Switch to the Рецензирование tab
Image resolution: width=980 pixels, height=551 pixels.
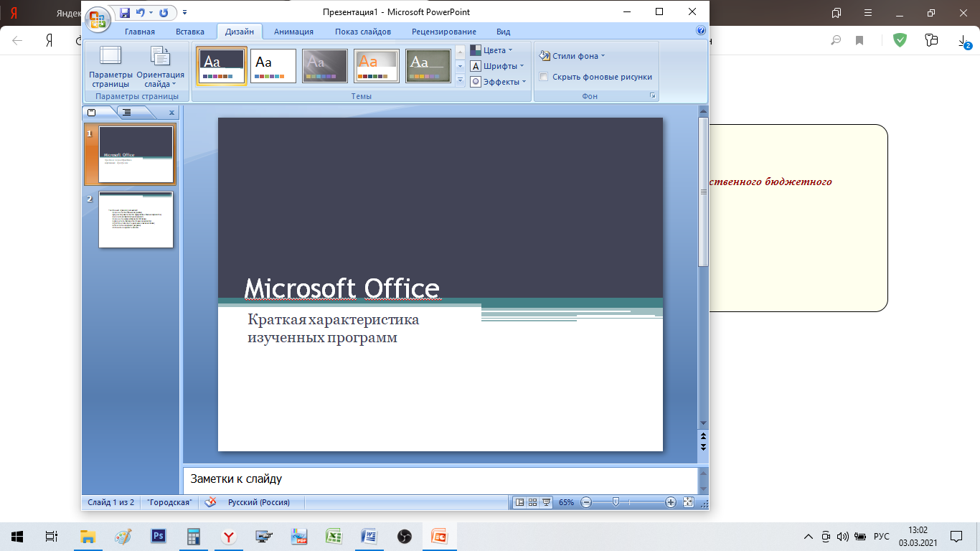pyautogui.click(x=444, y=32)
